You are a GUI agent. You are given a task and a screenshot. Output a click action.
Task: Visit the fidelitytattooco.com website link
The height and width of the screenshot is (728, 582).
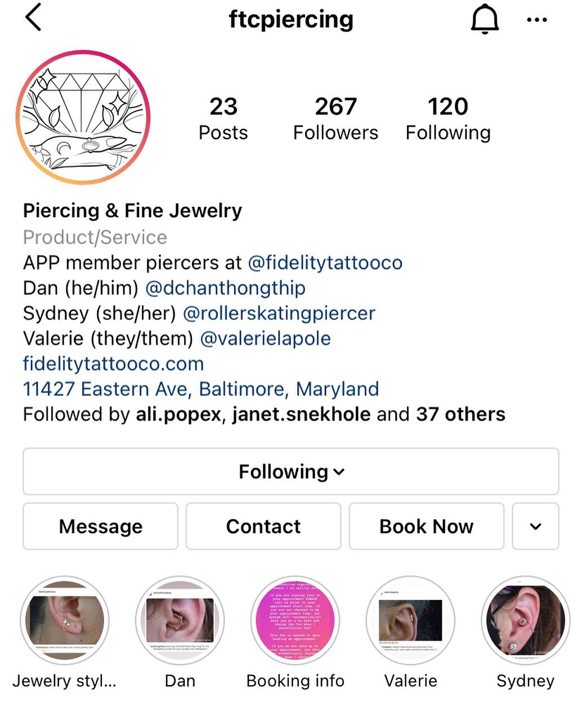click(x=113, y=364)
